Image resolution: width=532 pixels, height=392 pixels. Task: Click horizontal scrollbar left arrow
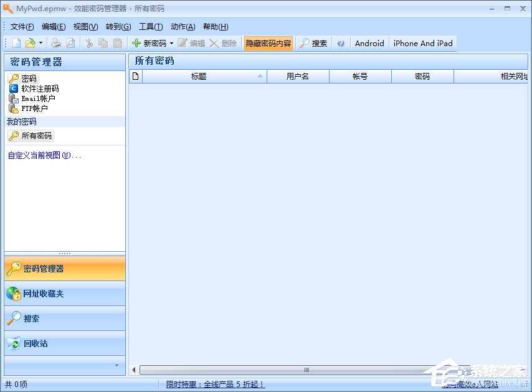(x=134, y=370)
